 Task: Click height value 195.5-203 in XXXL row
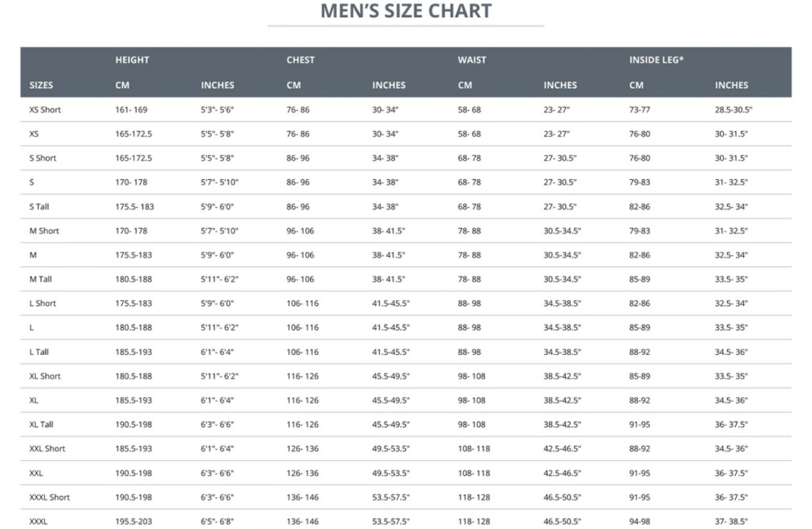point(133,522)
